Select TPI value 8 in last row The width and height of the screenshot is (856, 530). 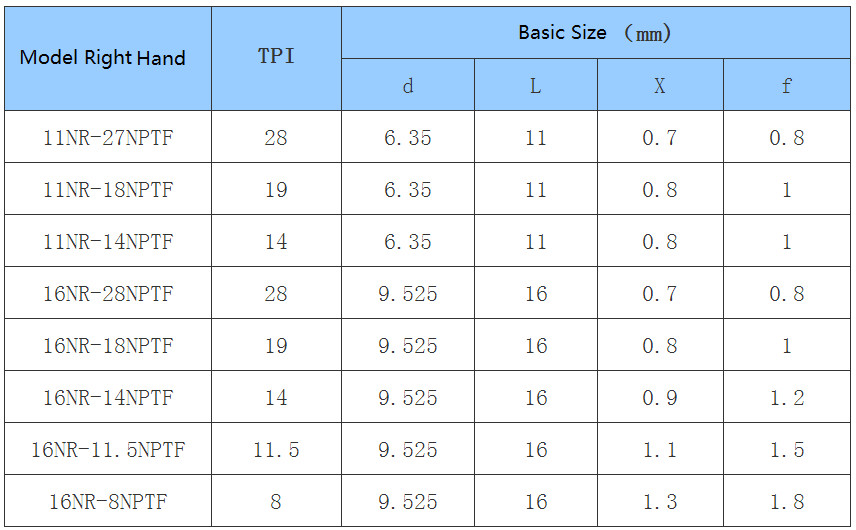tap(276, 501)
